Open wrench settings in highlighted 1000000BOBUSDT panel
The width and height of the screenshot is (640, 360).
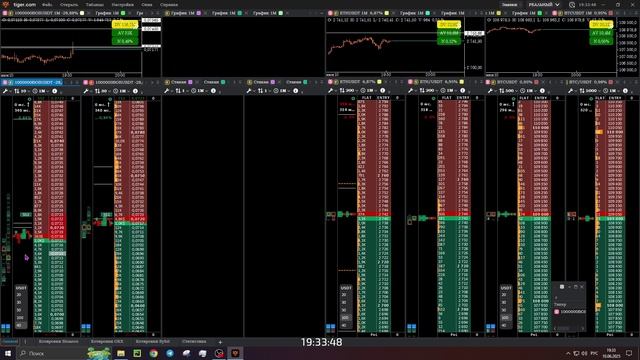5,91
